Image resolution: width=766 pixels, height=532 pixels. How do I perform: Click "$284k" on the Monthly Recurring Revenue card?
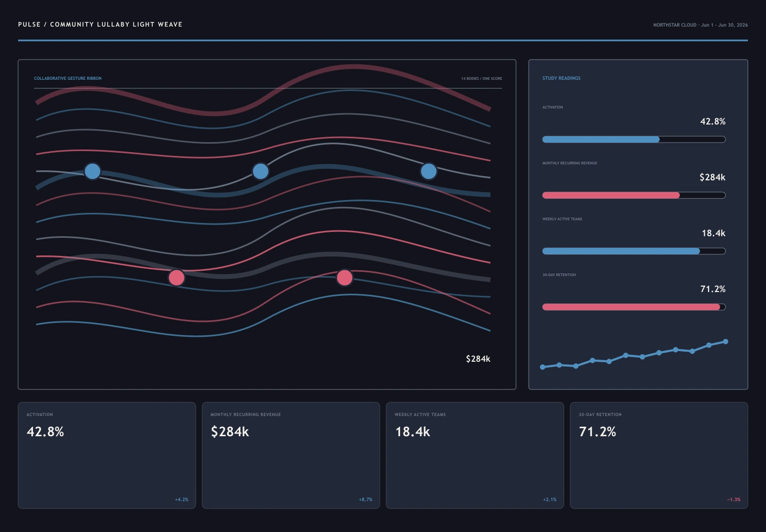230,432
